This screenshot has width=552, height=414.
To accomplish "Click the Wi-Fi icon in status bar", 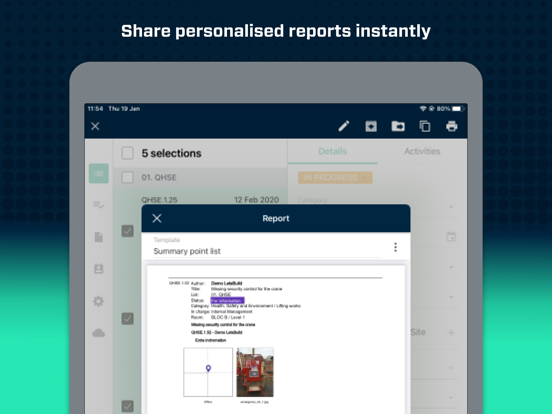I will [423, 109].
